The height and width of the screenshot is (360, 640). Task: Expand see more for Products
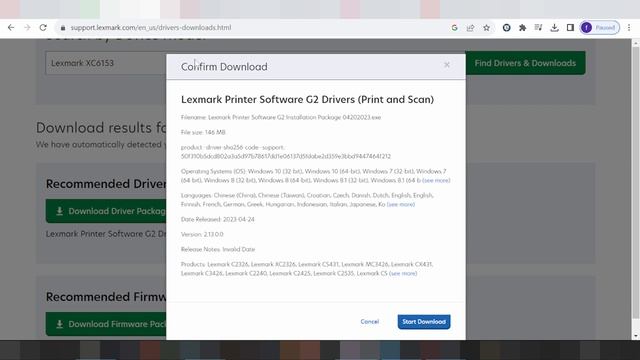(403, 273)
